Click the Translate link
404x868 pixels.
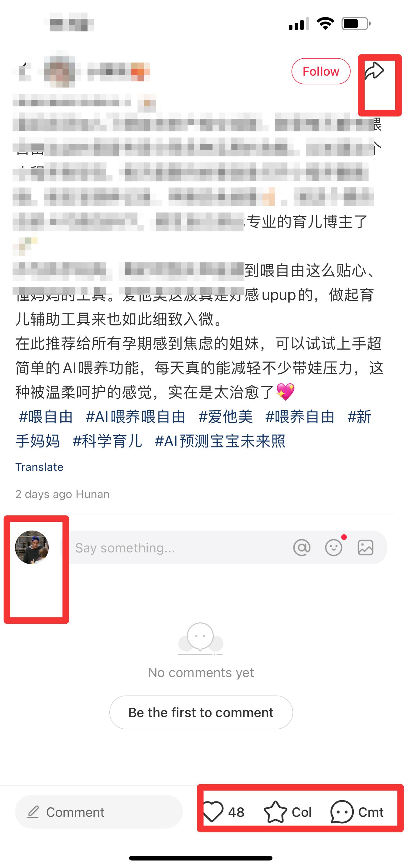coord(39,467)
